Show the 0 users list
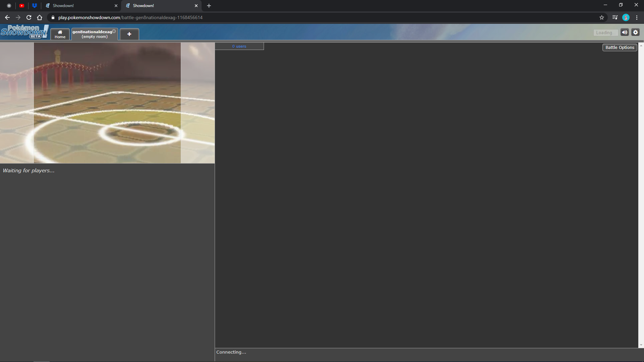Screen dimensions: 644x362 coord(239,46)
